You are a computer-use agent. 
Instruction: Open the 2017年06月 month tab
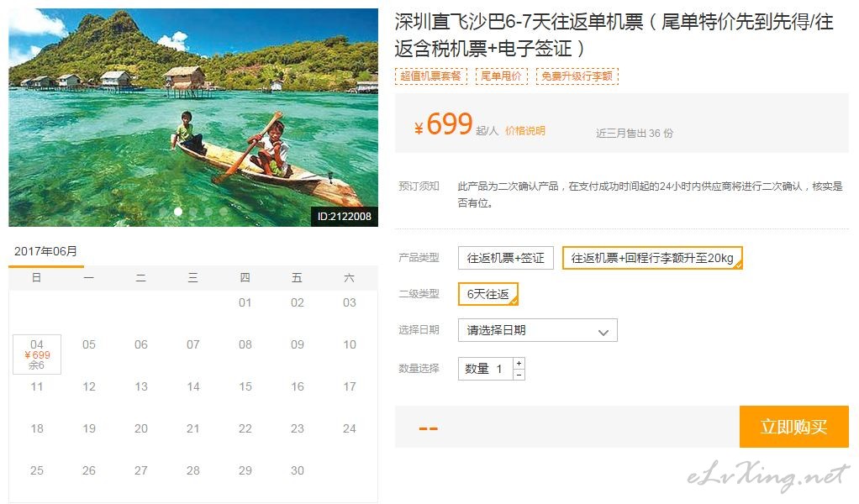point(46,252)
